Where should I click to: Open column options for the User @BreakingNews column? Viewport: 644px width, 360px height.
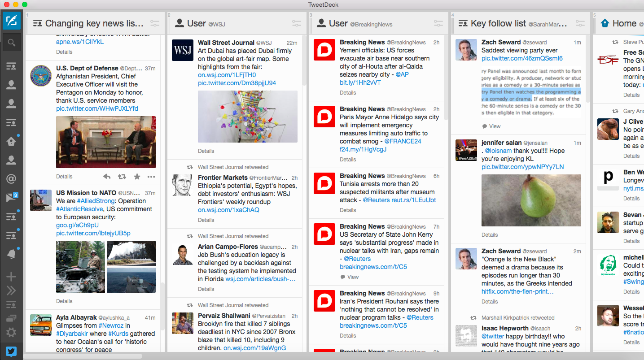(438, 23)
